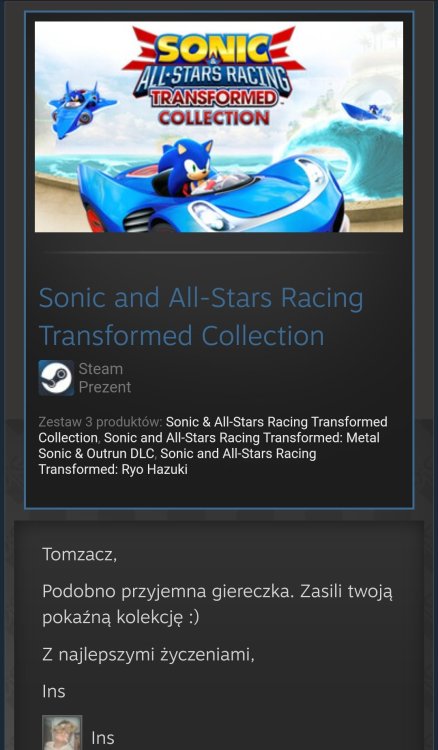The image size is (438, 750).
Task: Open the Ins profile name link
Action: point(103,738)
